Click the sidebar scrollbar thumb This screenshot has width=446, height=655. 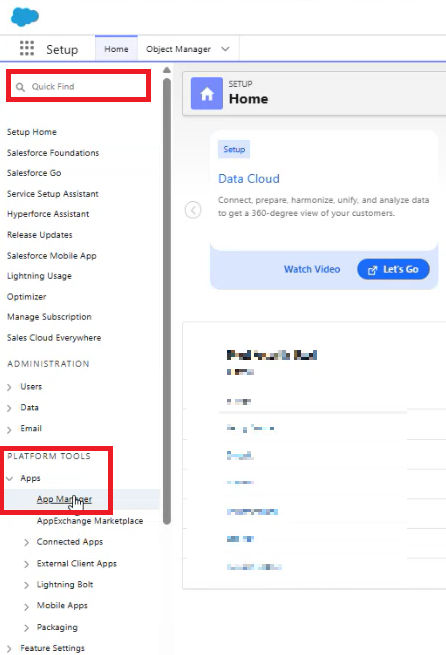tap(167, 301)
